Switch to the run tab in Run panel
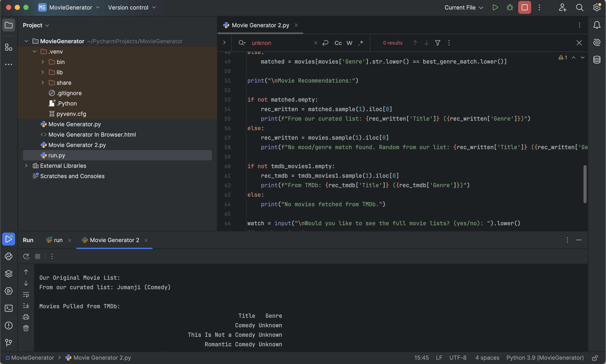The image size is (606, 364). pyautogui.click(x=58, y=240)
